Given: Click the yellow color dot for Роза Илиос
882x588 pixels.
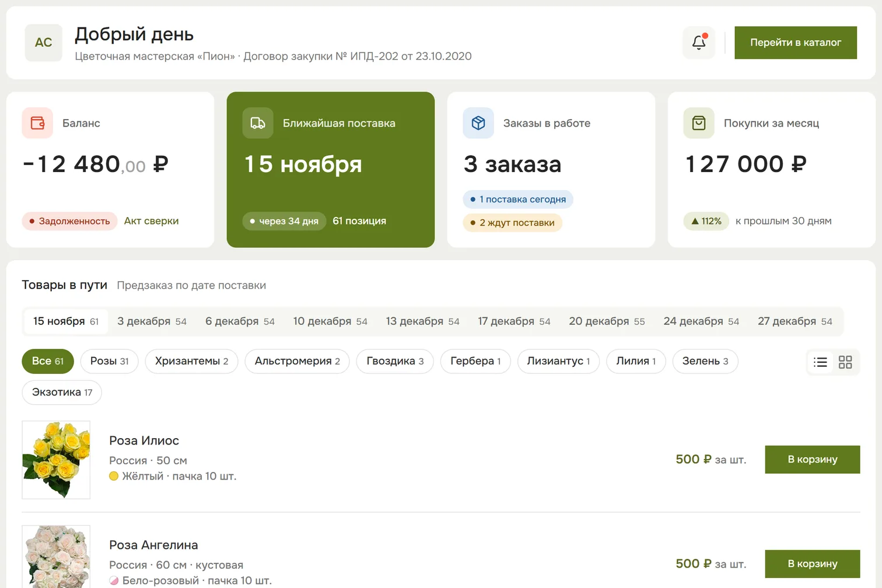Looking at the screenshot, I should (x=114, y=476).
